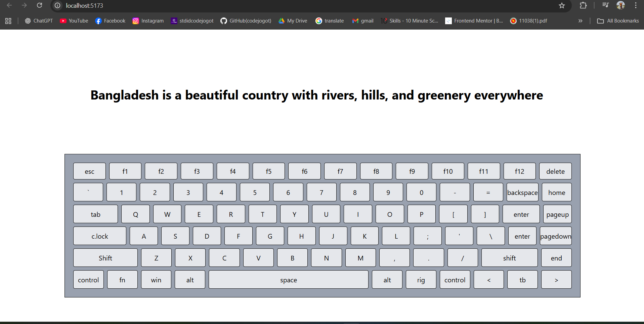Click the site information icon in address bar

pyautogui.click(x=57, y=5)
